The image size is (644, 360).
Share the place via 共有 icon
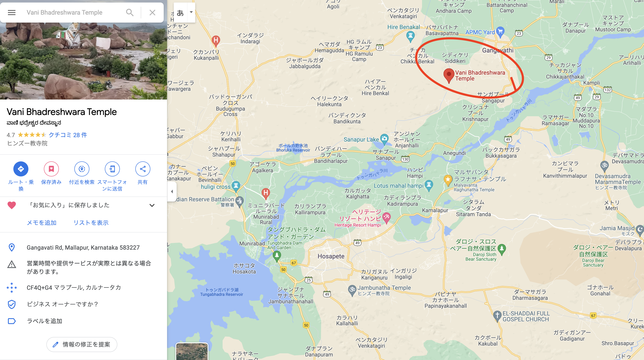[x=142, y=169]
